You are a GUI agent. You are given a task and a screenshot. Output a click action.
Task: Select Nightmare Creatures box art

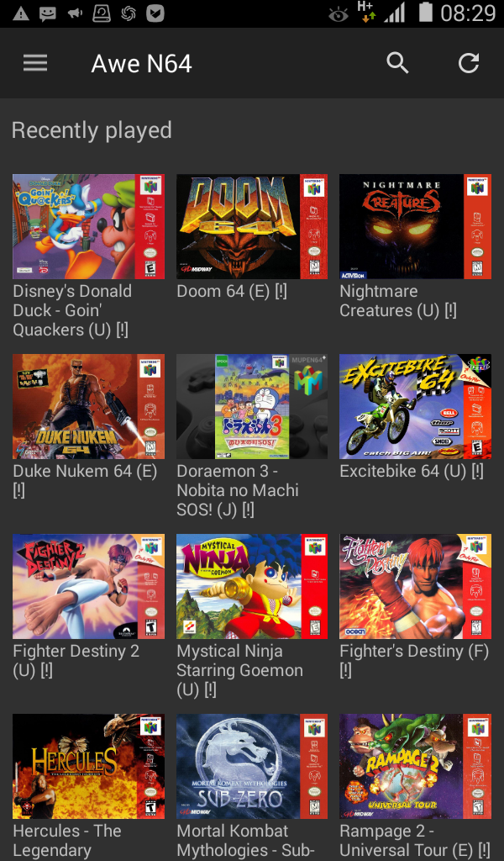click(415, 226)
